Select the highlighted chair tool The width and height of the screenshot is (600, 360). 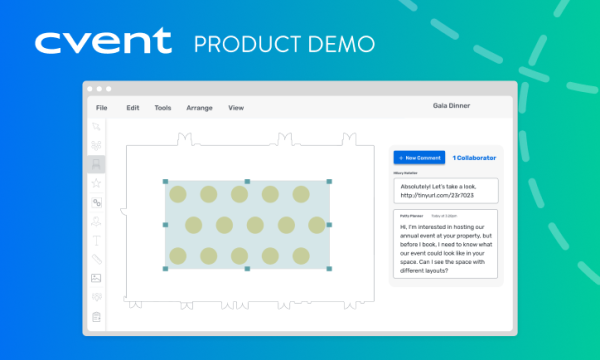(96, 165)
